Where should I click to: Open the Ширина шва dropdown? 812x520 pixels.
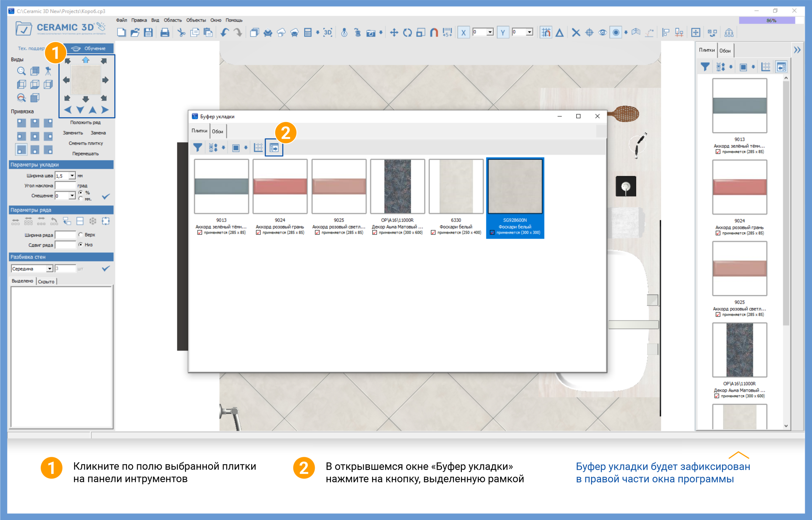(x=72, y=175)
